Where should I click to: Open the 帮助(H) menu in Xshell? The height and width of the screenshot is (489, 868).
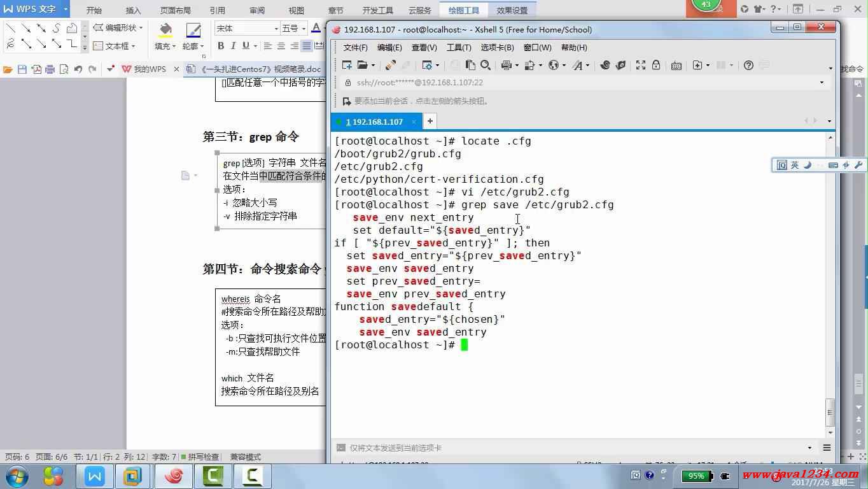pyautogui.click(x=574, y=48)
